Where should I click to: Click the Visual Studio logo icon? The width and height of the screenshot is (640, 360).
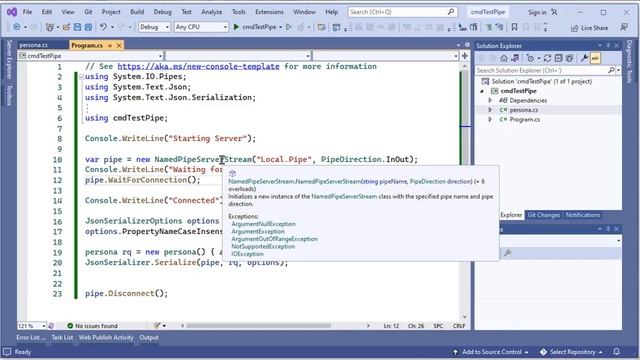pyautogui.click(x=12, y=12)
